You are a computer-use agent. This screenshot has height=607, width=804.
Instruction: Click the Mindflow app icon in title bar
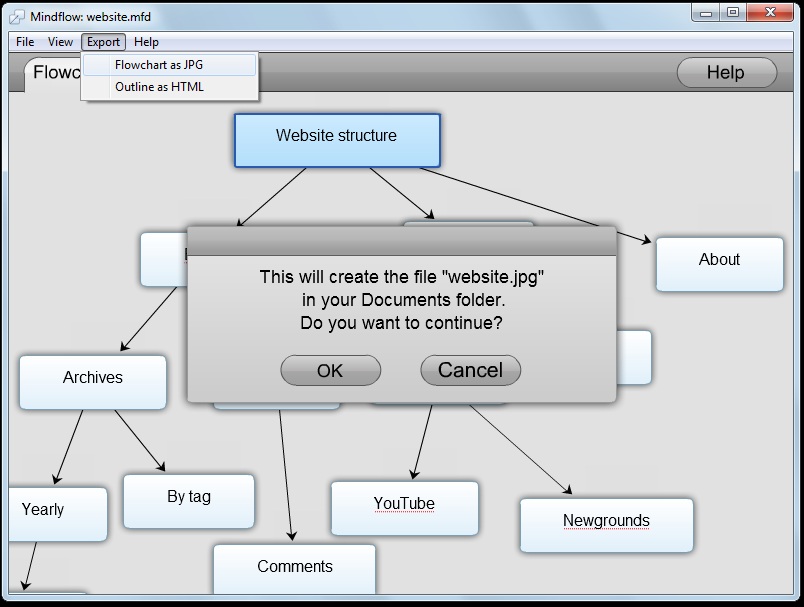tap(16, 17)
